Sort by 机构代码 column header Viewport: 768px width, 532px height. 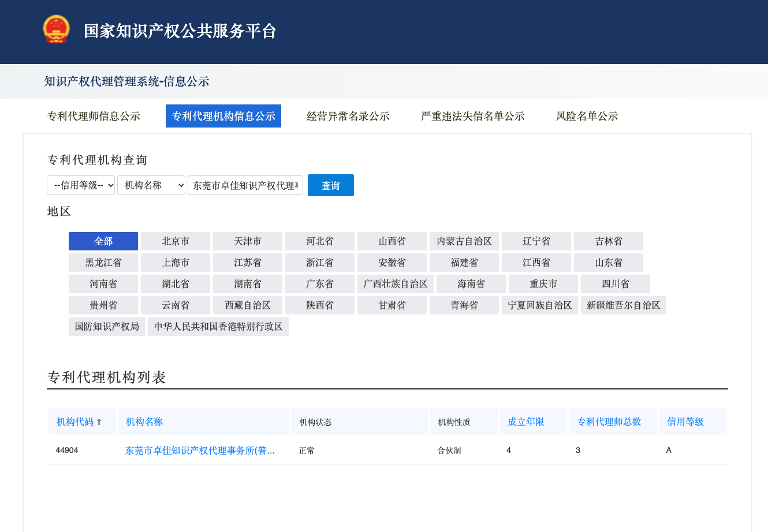pos(75,422)
